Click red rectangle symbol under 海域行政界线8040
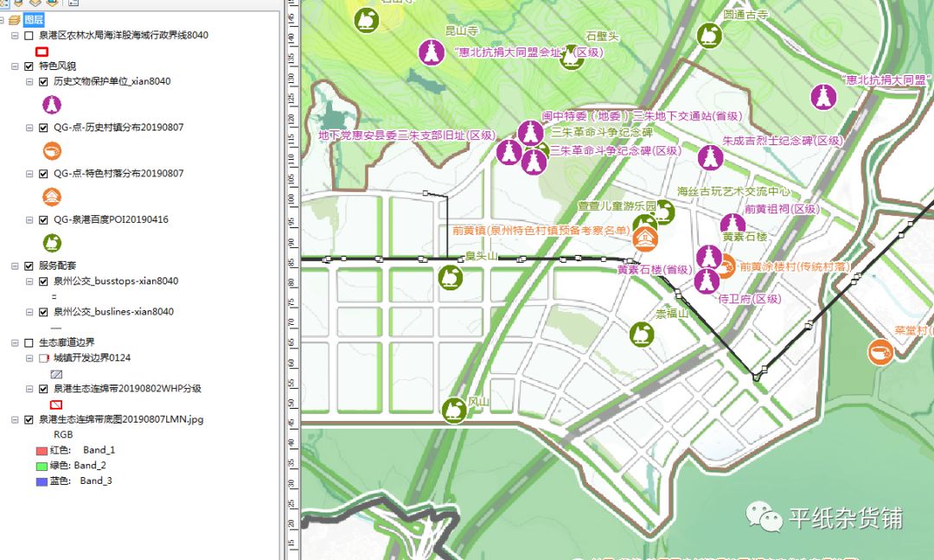The width and height of the screenshot is (934, 560). point(42,52)
